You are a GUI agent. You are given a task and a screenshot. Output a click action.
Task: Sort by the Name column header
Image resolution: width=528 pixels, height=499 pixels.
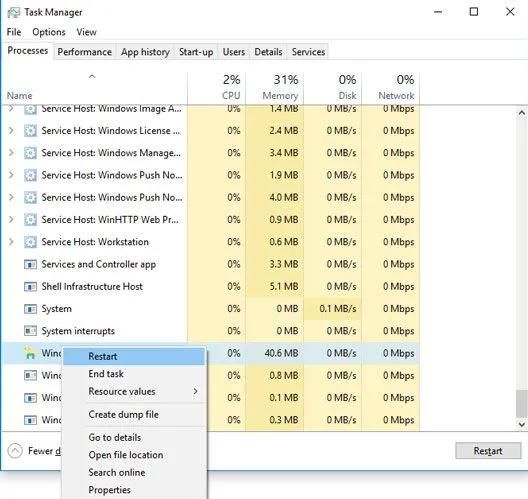(94, 88)
